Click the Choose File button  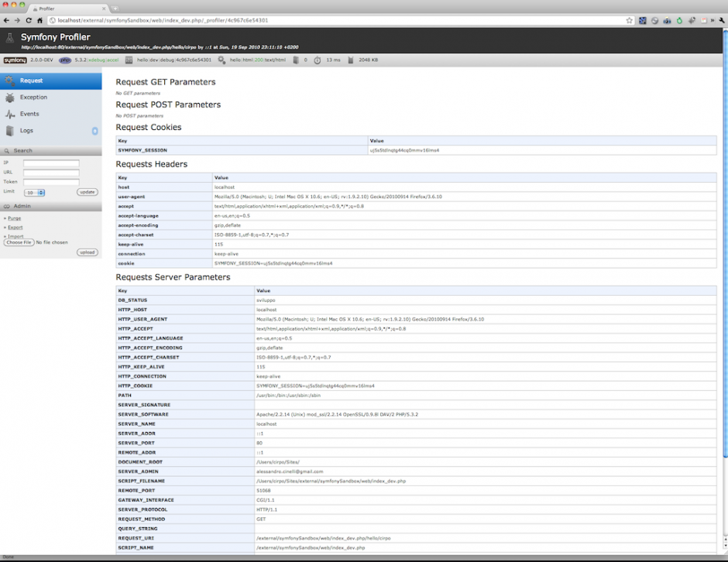[x=19, y=242]
